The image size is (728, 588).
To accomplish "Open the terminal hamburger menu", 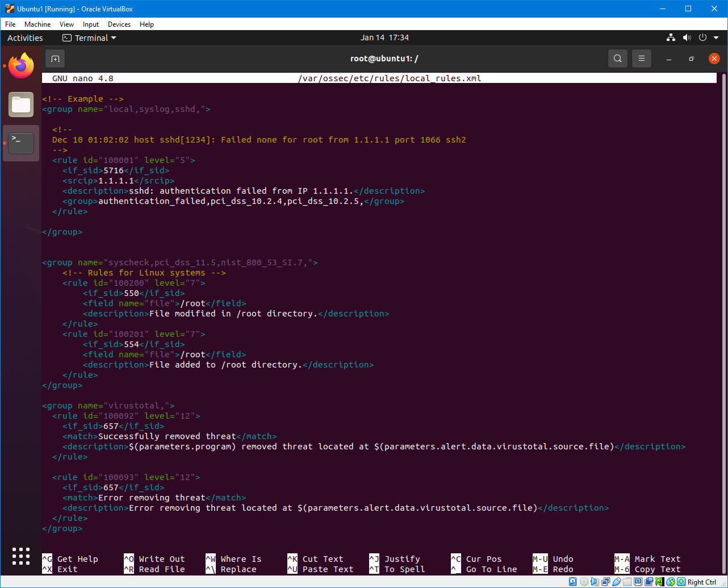I will [x=642, y=59].
